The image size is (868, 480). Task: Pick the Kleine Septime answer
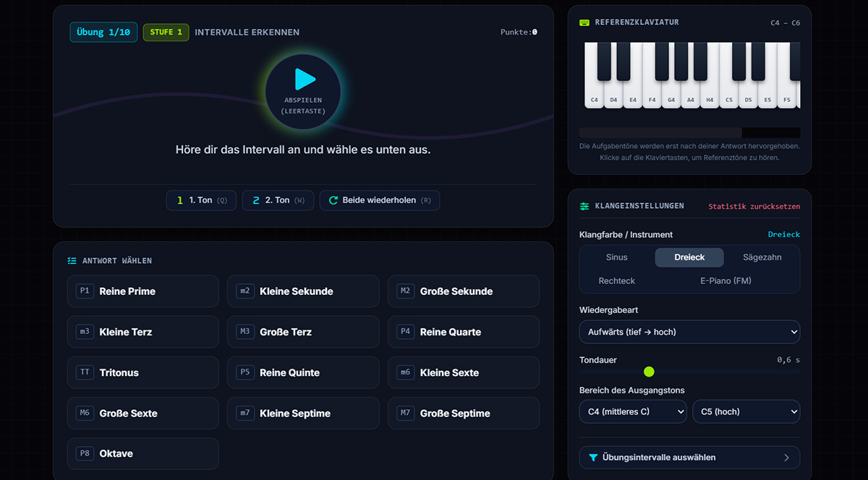click(303, 413)
